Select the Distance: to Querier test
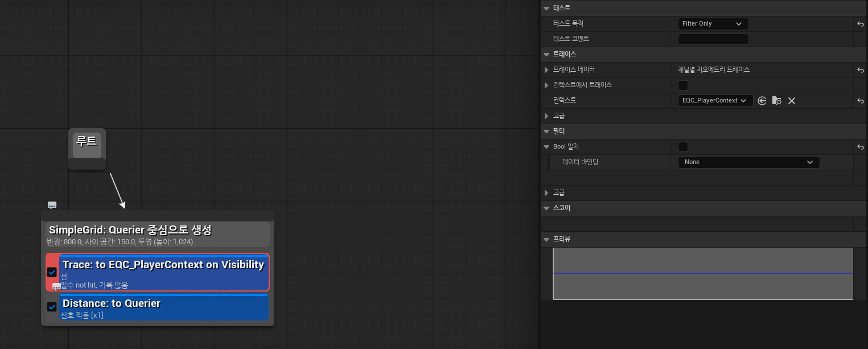 (164, 307)
